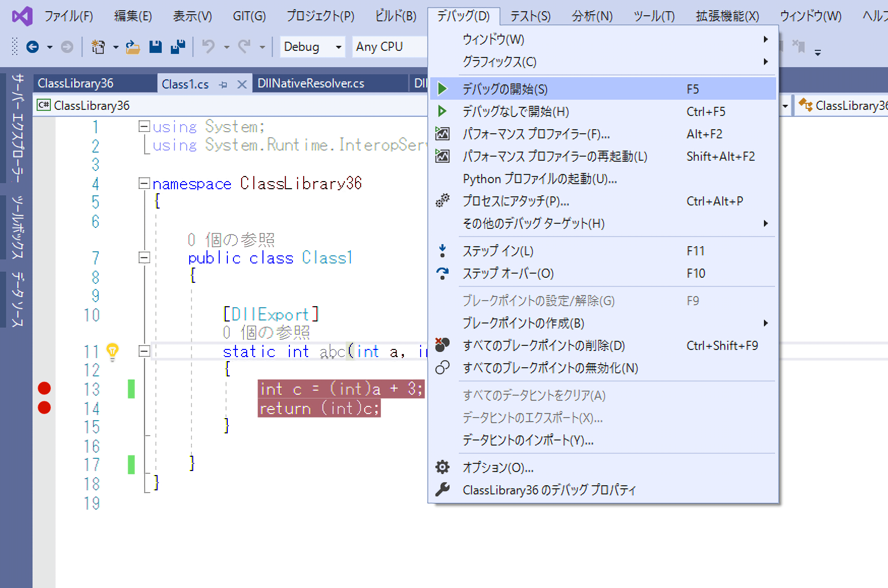The image size is (888, 588).
Task: Switch to the DllNativeResolver.cs tab
Action: point(310,83)
